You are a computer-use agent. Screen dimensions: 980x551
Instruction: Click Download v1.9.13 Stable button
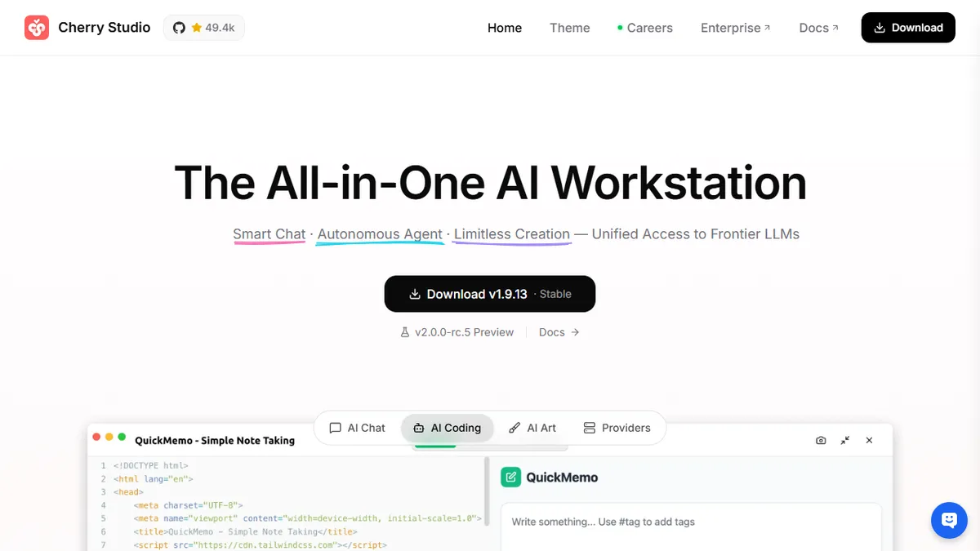490,294
